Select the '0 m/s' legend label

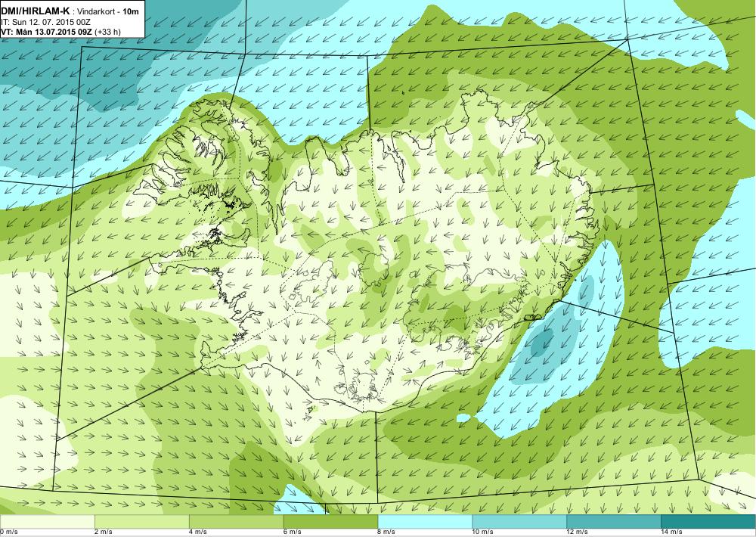tap(9, 532)
